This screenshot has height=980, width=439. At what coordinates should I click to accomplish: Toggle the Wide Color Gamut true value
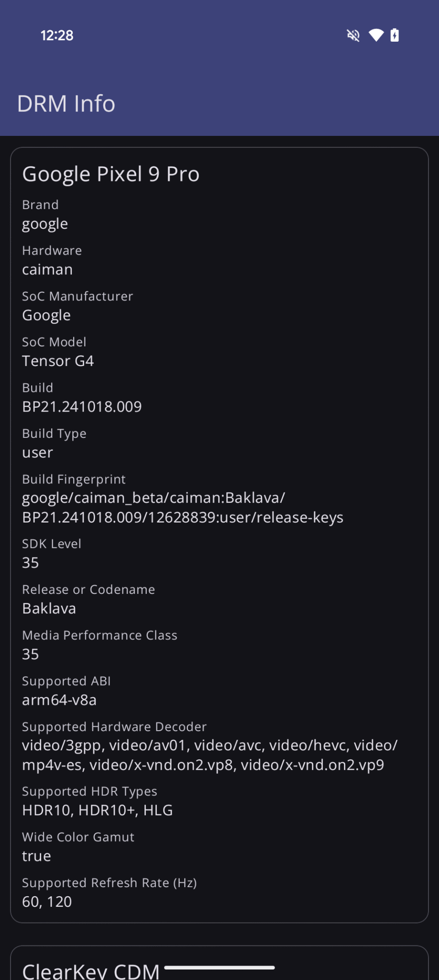pos(36,856)
